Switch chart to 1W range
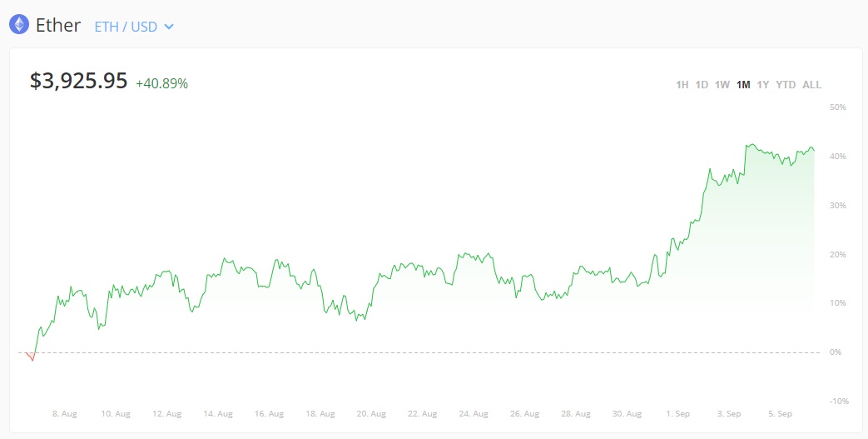Image resolution: width=868 pixels, height=439 pixels. pyautogui.click(x=722, y=85)
